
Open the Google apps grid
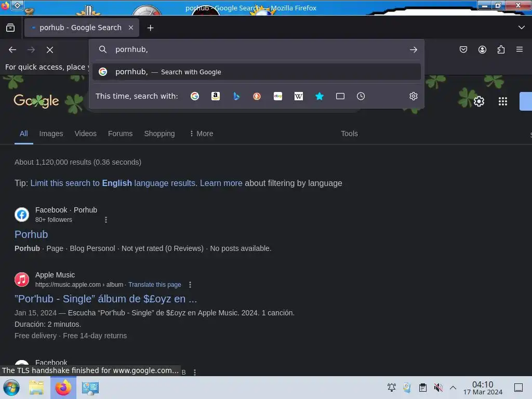[503, 101]
